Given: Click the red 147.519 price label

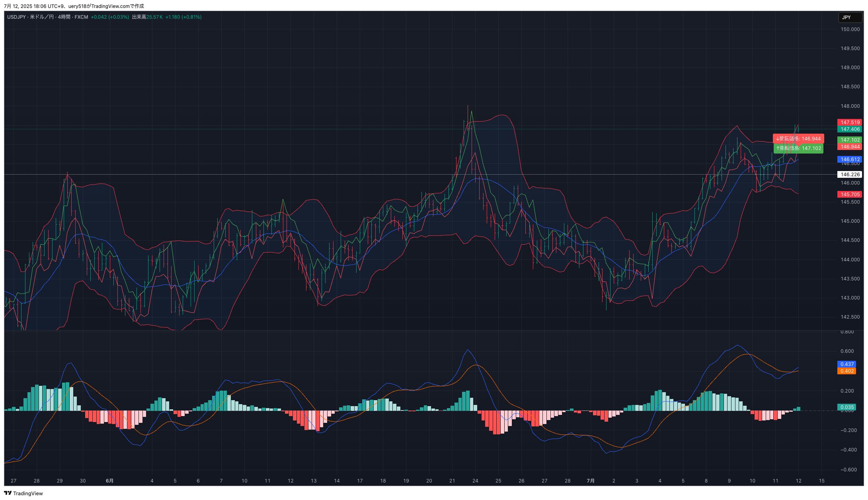Looking at the screenshot, I should pos(850,123).
